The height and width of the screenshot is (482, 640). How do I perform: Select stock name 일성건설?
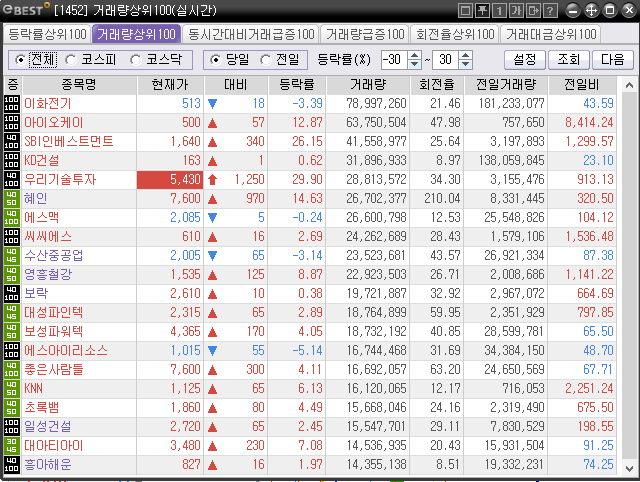[x=48, y=426]
